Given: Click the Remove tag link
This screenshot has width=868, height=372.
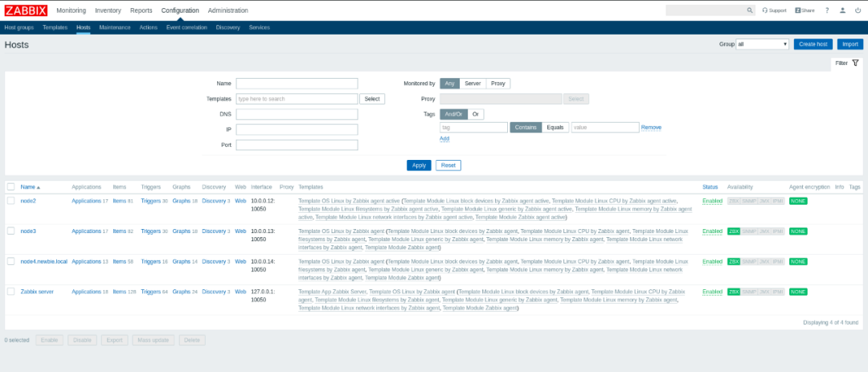Looking at the screenshot, I should point(651,127).
